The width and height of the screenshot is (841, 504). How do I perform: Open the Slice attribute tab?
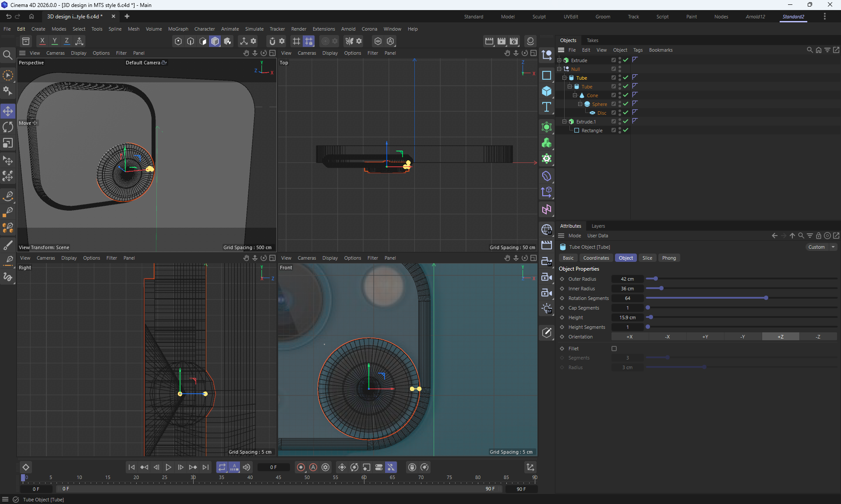(647, 258)
